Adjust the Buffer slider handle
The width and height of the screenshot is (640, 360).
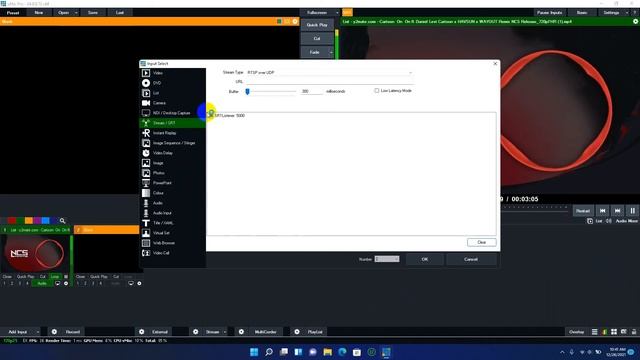(247, 91)
